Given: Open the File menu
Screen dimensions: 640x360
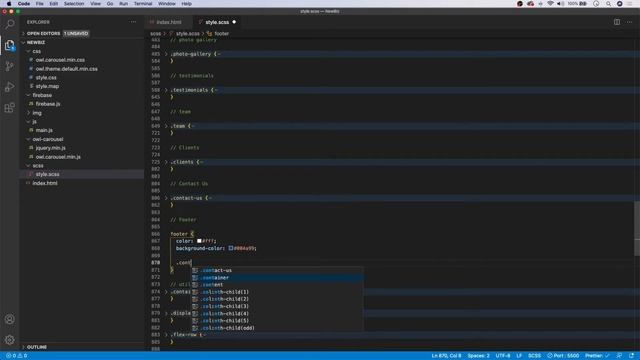Looking at the screenshot, I should tap(40, 4).
